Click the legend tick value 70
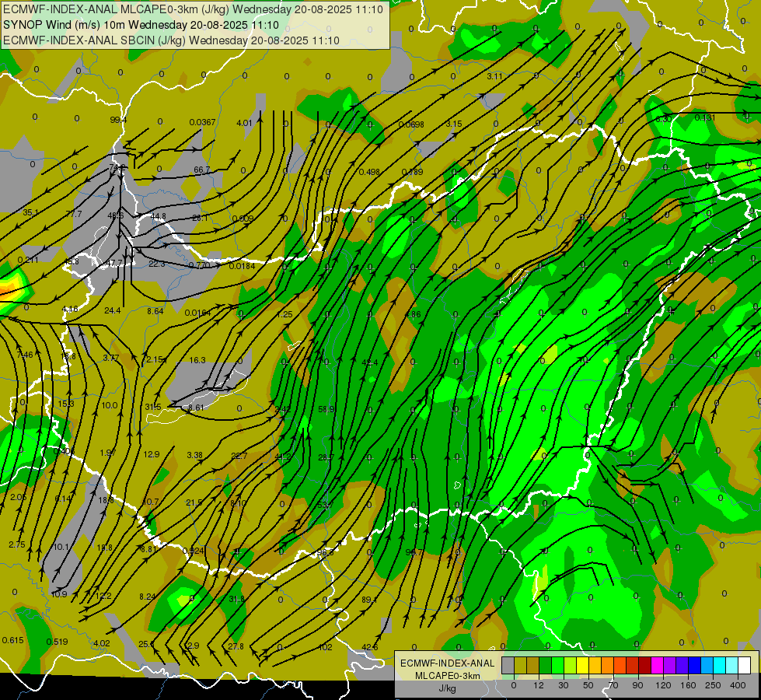The height and width of the screenshot is (700, 761). coord(613,685)
